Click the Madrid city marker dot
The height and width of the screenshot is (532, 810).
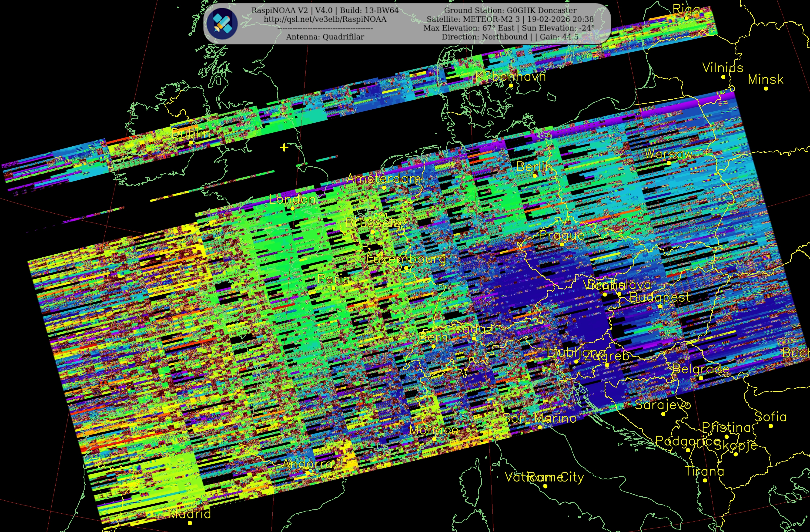click(190, 523)
